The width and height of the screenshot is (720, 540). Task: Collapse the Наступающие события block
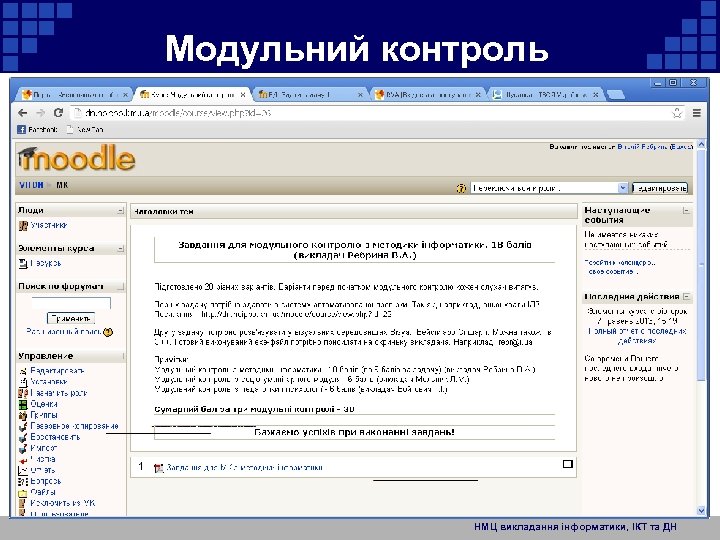[x=686, y=211]
